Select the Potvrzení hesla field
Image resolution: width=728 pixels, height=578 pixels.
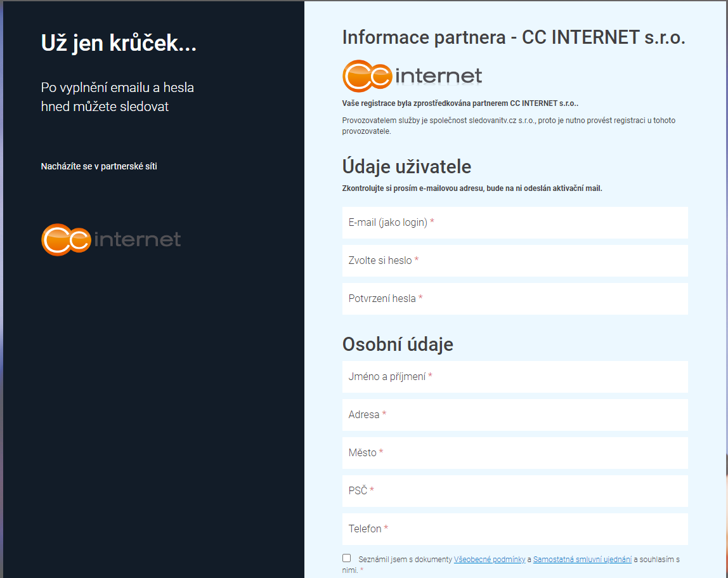point(515,299)
